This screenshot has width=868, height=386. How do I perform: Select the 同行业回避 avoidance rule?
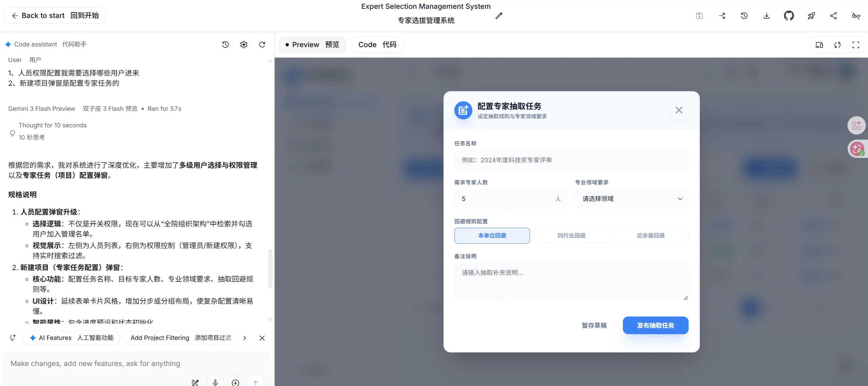tap(571, 236)
